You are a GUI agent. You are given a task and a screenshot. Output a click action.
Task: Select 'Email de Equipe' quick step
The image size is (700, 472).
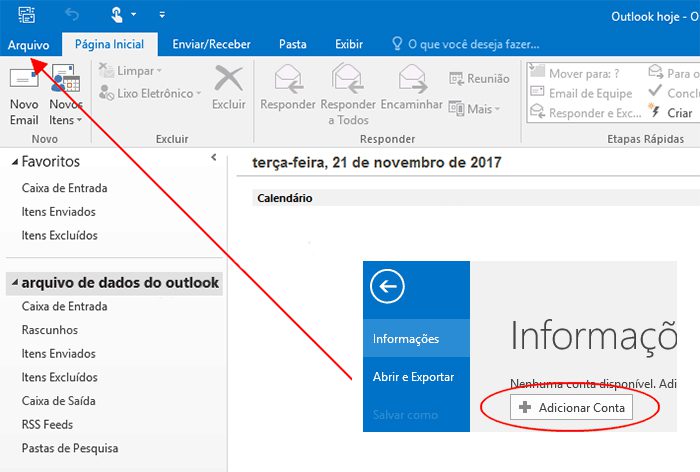pyautogui.click(x=581, y=93)
